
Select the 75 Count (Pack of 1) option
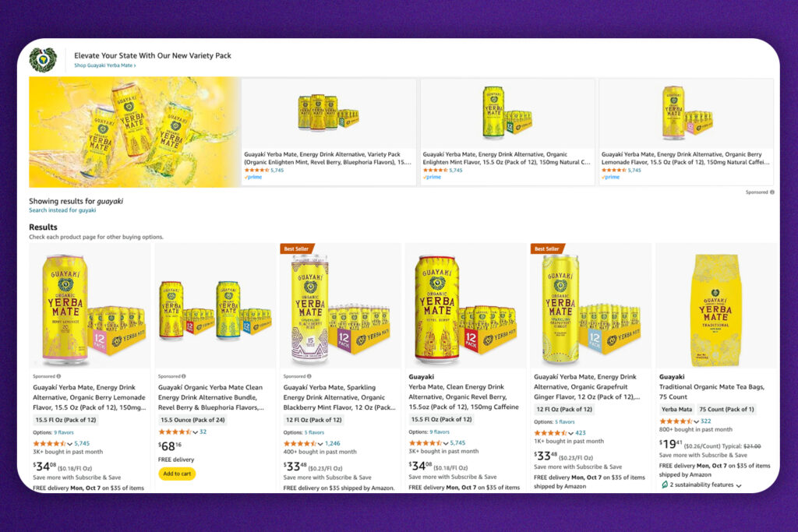click(x=726, y=409)
